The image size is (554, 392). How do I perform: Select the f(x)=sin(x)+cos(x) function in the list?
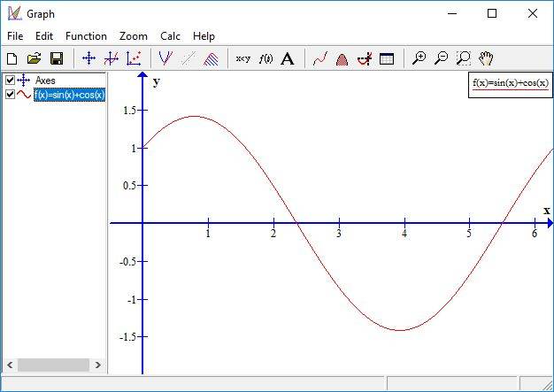pyautogui.click(x=69, y=95)
